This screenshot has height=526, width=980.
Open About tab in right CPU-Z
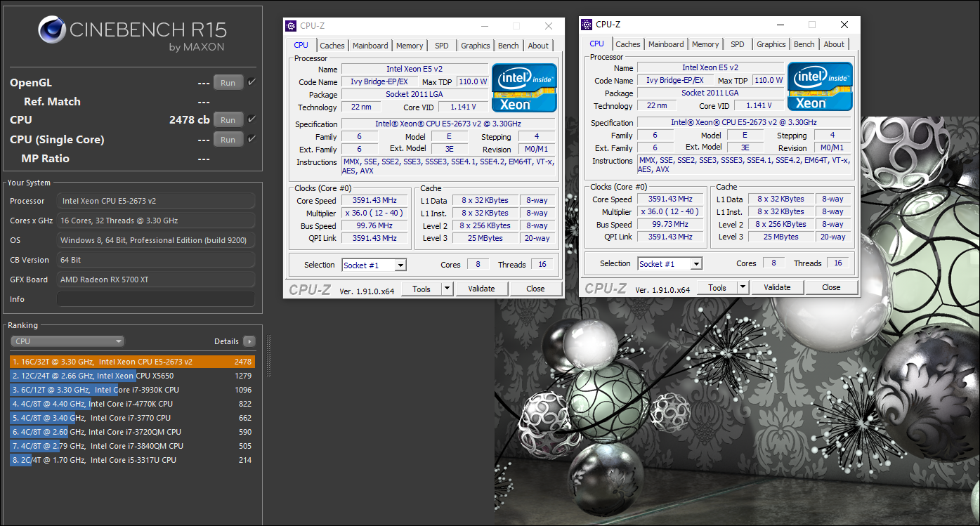click(834, 44)
